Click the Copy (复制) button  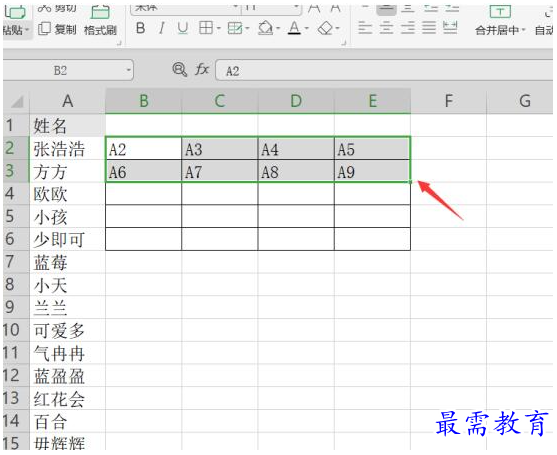point(57,29)
